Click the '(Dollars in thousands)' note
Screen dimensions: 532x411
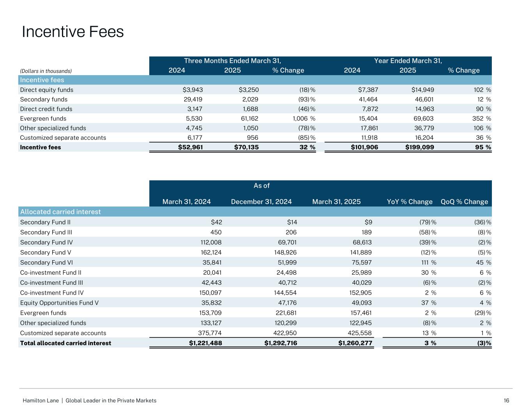click(46, 71)
